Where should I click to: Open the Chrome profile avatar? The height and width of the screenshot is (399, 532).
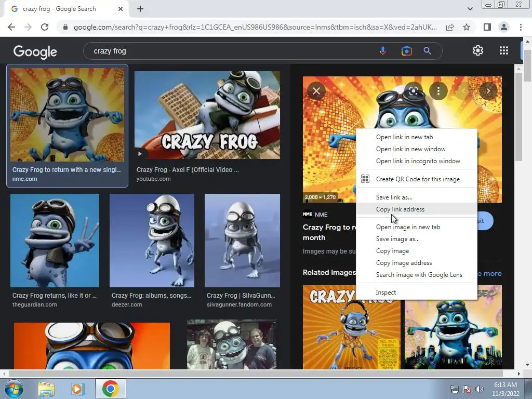(x=504, y=27)
